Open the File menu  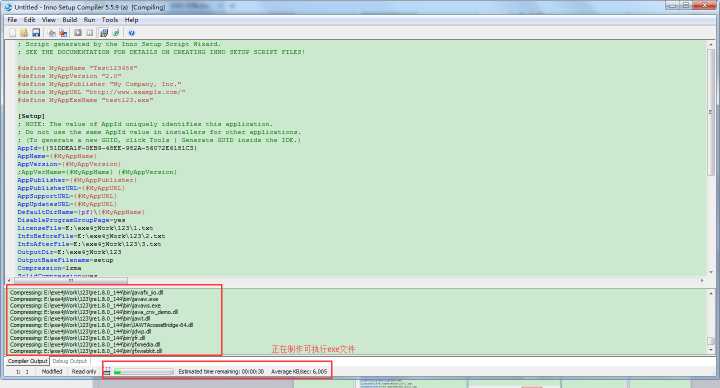click(12, 20)
